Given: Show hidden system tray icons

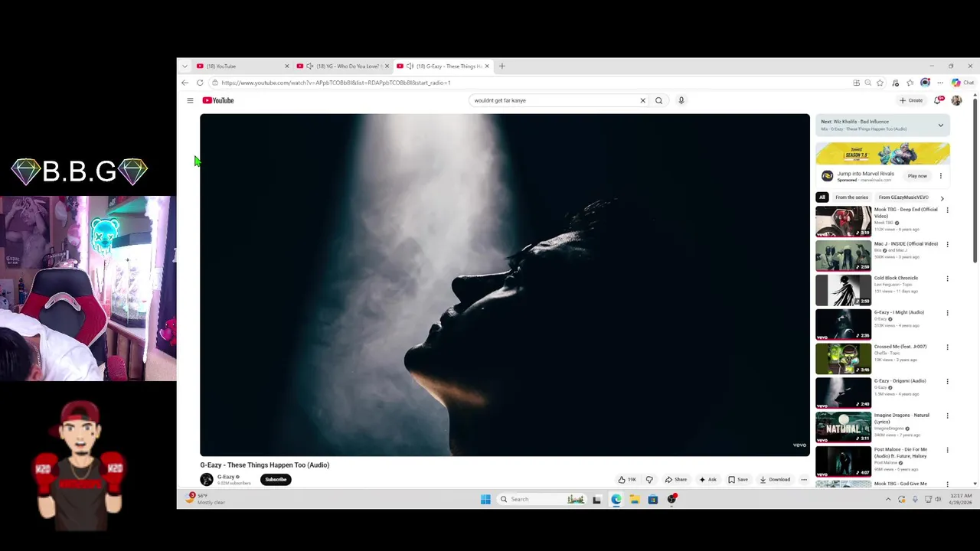Looking at the screenshot, I should pyautogui.click(x=888, y=499).
